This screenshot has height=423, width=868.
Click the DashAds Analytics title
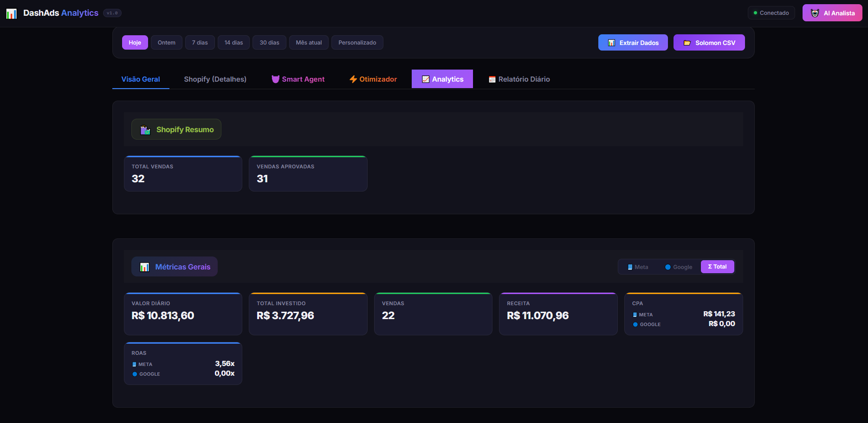pos(61,13)
